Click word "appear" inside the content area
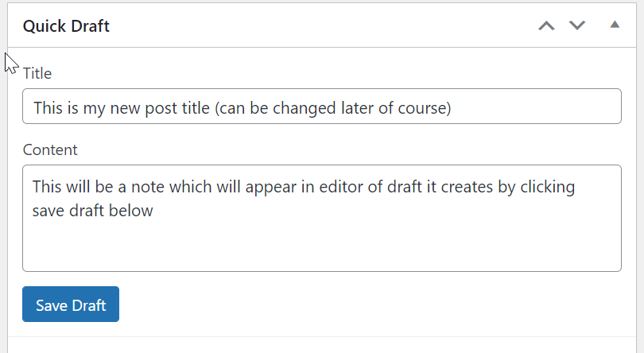The image size is (644, 353). 271,187
